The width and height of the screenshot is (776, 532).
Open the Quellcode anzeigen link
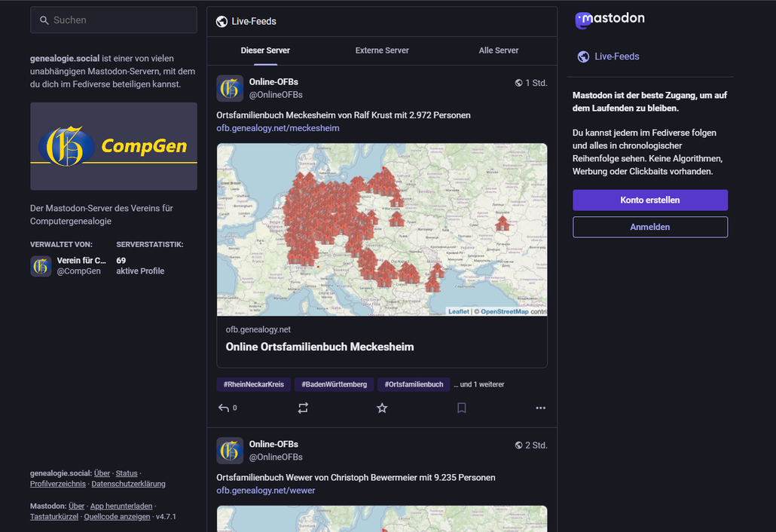pyautogui.click(x=117, y=517)
